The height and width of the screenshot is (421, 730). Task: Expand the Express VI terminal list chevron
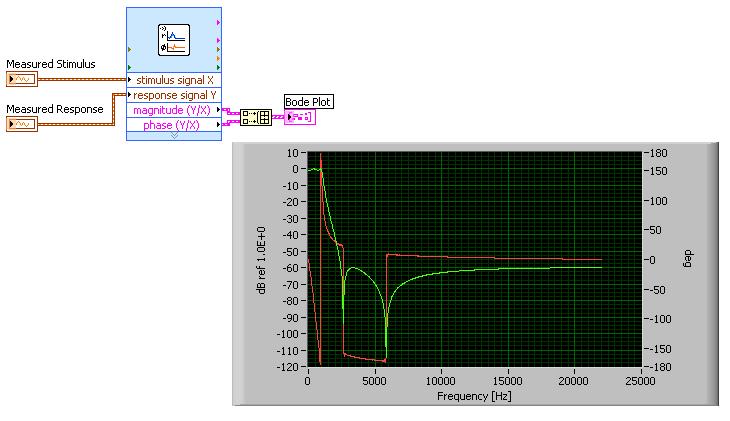[x=175, y=135]
